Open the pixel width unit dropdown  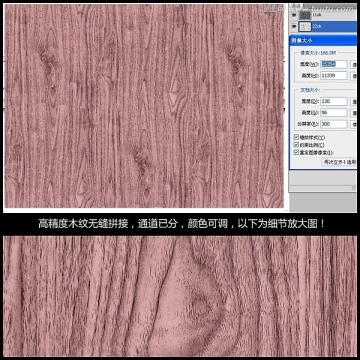coord(353,65)
